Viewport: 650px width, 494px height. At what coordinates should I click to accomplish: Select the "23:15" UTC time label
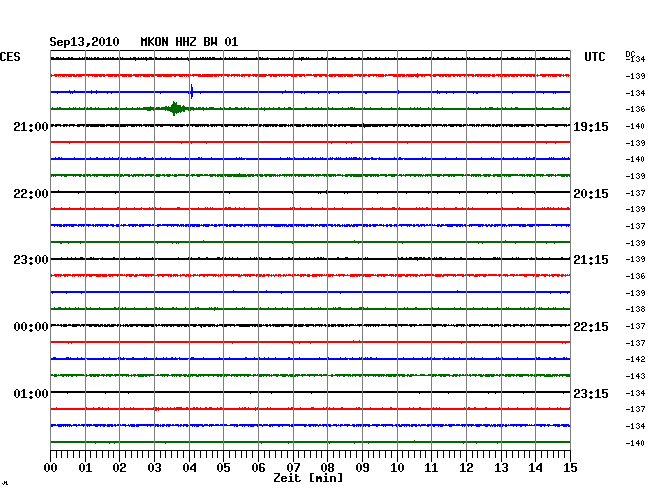pos(591,393)
